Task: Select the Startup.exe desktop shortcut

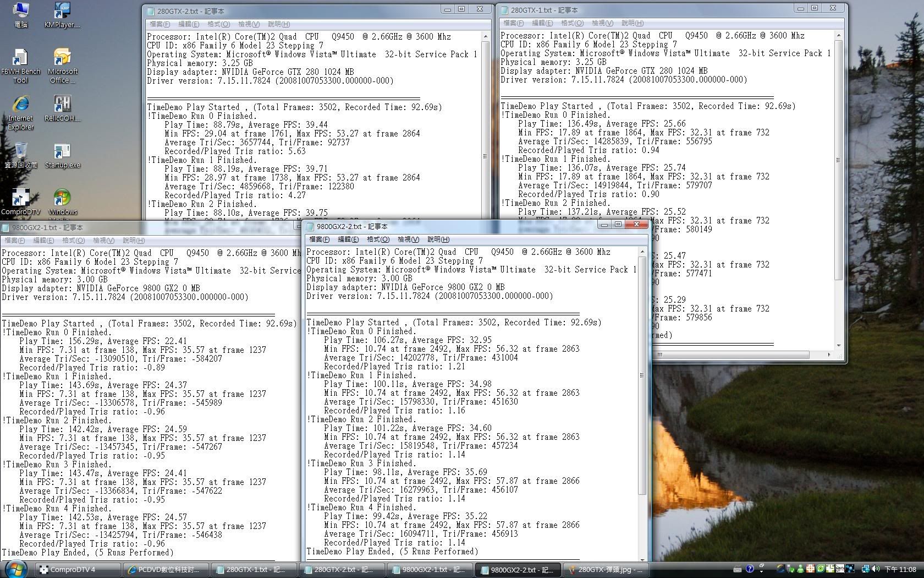Action: (62, 155)
